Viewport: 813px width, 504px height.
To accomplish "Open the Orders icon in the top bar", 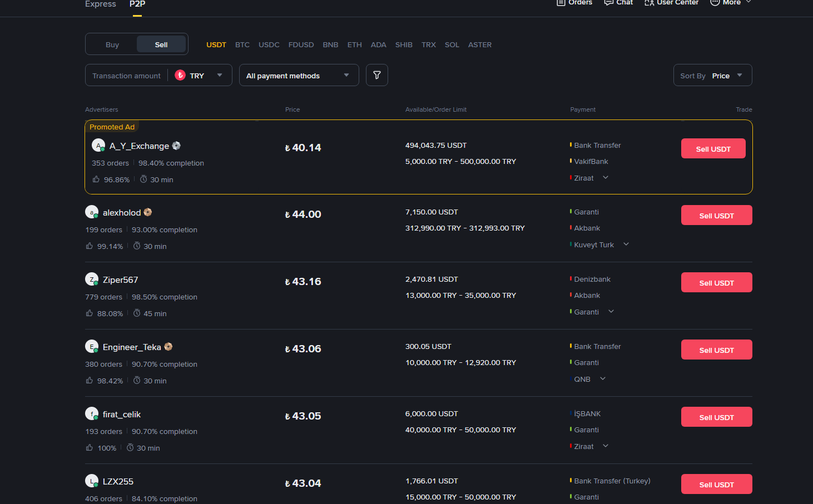I will click(560, 3).
